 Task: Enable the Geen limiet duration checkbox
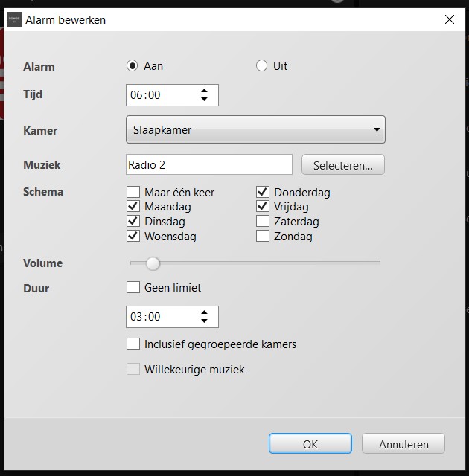pos(133,287)
